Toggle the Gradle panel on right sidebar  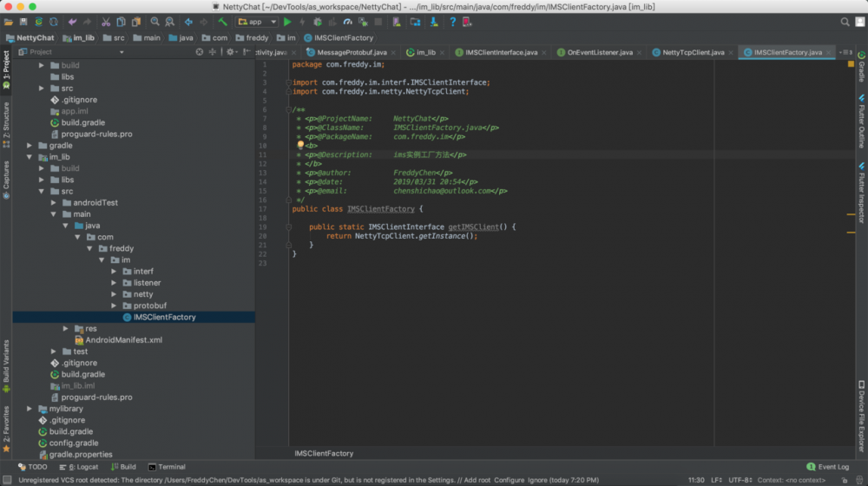point(861,67)
